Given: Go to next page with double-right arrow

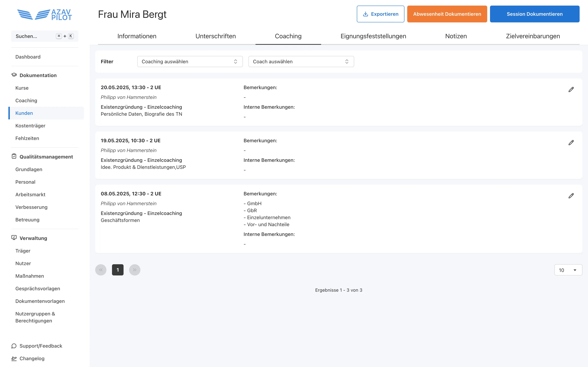Looking at the screenshot, I should point(135,270).
